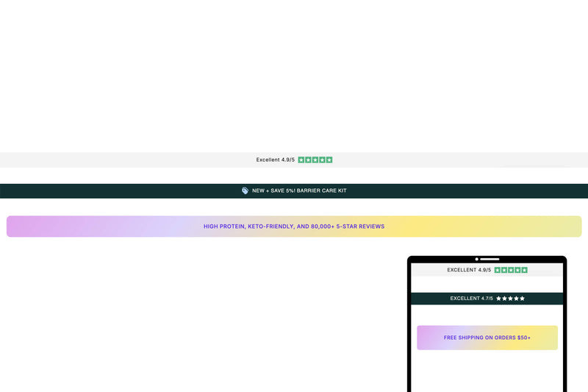The width and height of the screenshot is (588, 392).
Task: Click the tablet's front camera dot
Action: click(x=476, y=259)
